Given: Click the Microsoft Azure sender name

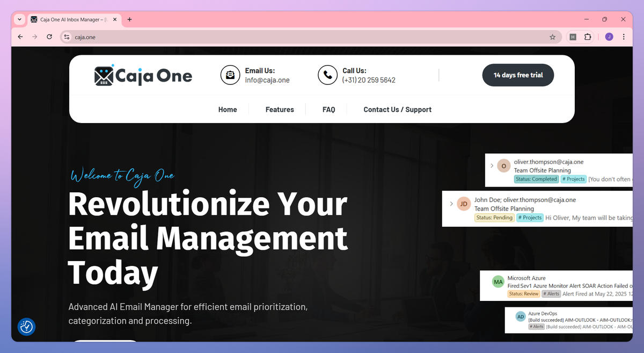Looking at the screenshot, I should coord(526,278).
